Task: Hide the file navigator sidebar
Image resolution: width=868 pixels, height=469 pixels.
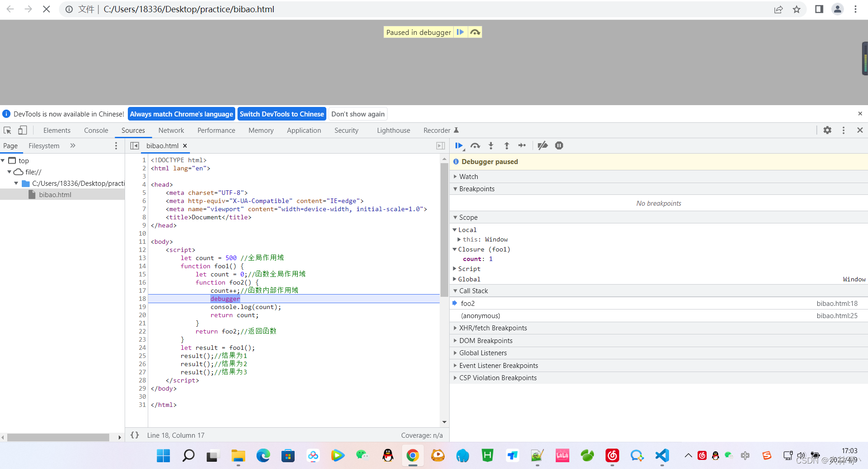Action: tap(135, 146)
